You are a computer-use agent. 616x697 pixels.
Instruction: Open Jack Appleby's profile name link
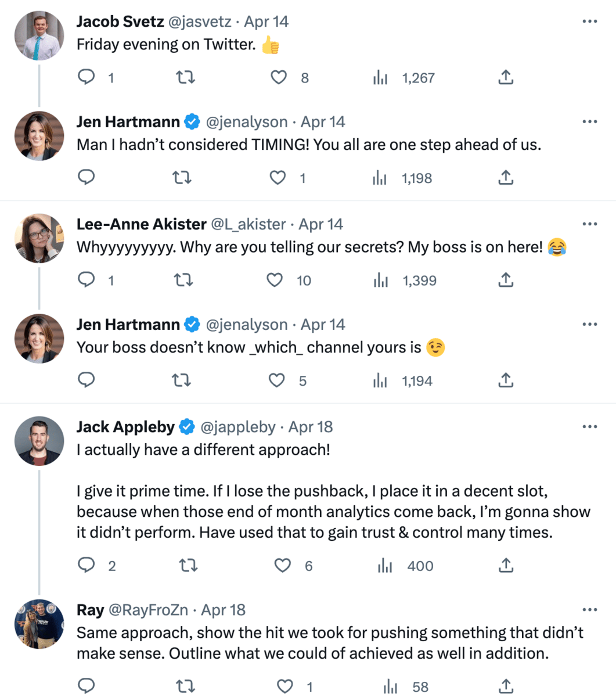(125, 427)
